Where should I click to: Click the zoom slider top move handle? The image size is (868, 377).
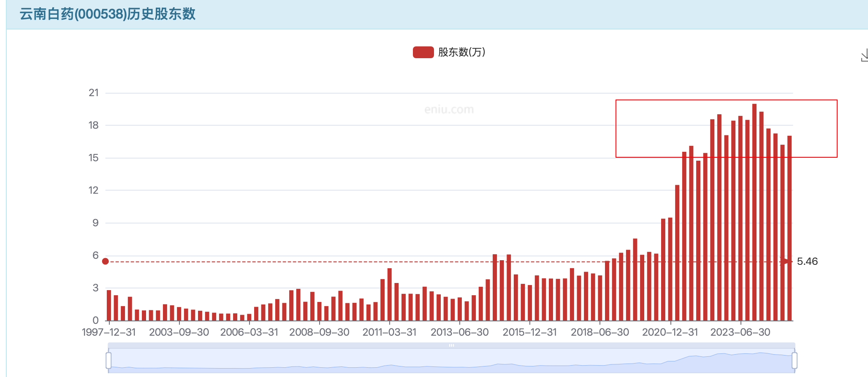451,345
